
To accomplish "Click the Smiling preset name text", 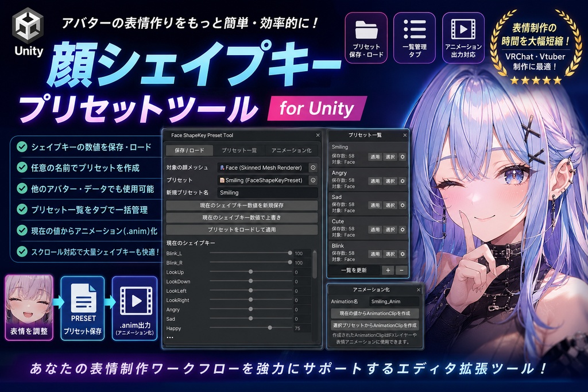I will (340, 147).
